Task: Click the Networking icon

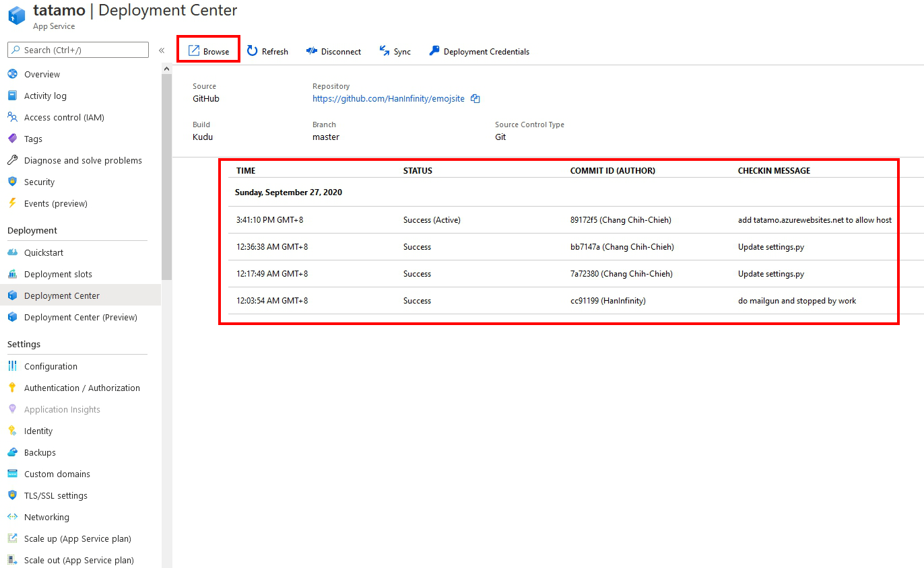Action: point(12,517)
